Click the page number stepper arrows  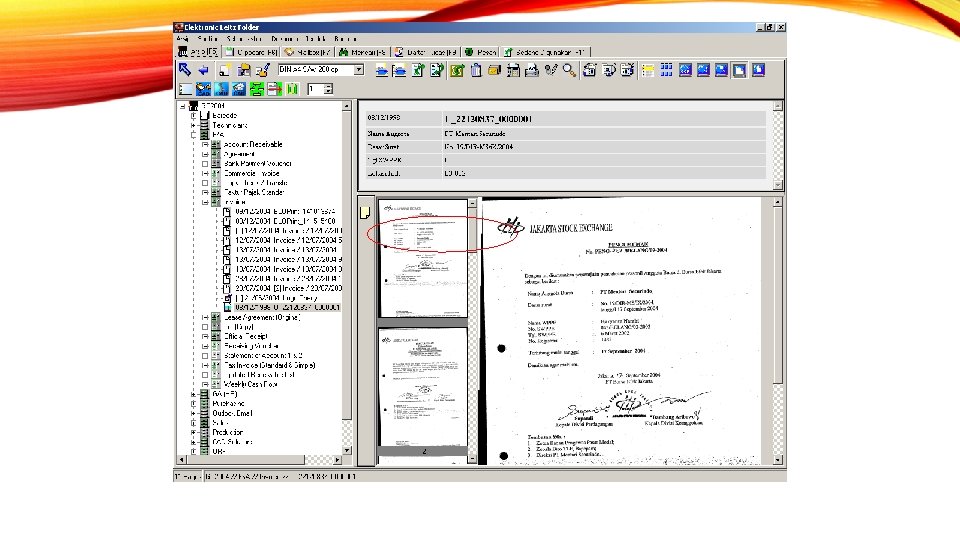click(x=328, y=89)
